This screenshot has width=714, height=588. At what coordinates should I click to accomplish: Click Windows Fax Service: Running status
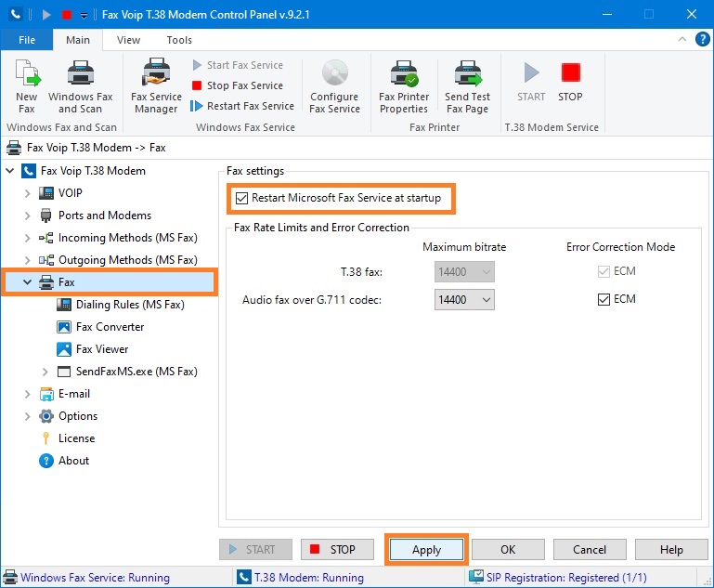(96, 578)
